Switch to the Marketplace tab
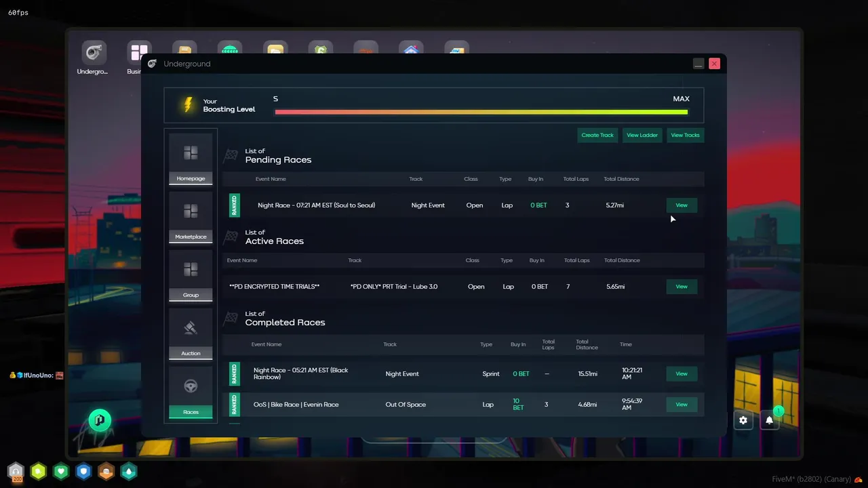 click(191, 217)
